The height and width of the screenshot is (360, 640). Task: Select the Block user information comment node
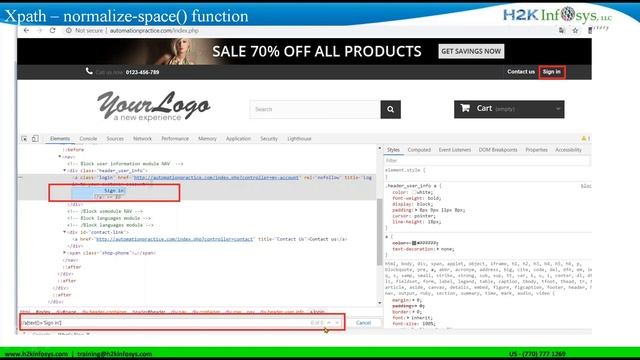coord(126,164)
